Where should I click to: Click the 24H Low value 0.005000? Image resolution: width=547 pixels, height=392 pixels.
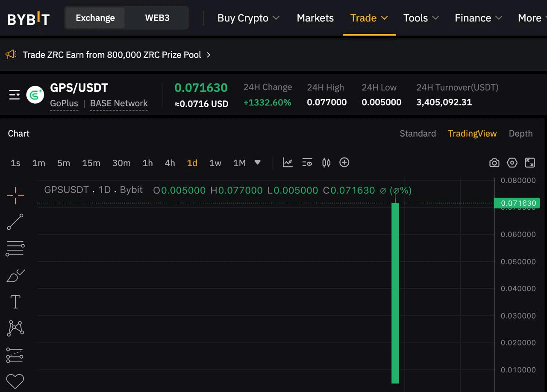tap(382, 102)
